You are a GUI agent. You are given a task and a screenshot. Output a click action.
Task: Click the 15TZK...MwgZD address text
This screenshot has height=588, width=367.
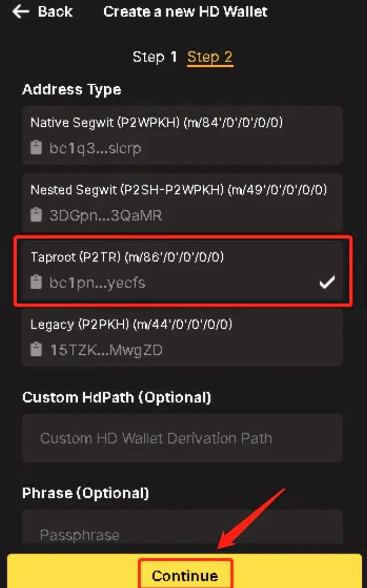107,349
